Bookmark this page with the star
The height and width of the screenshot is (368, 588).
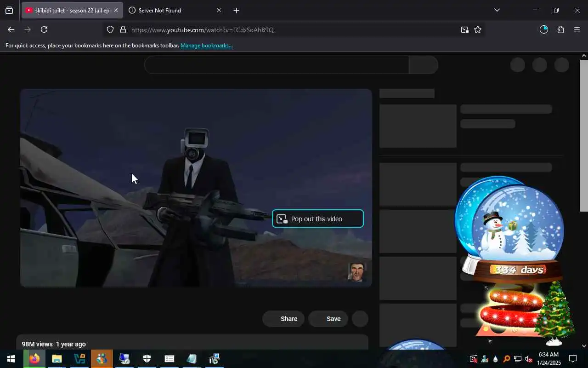click(478, 30)
